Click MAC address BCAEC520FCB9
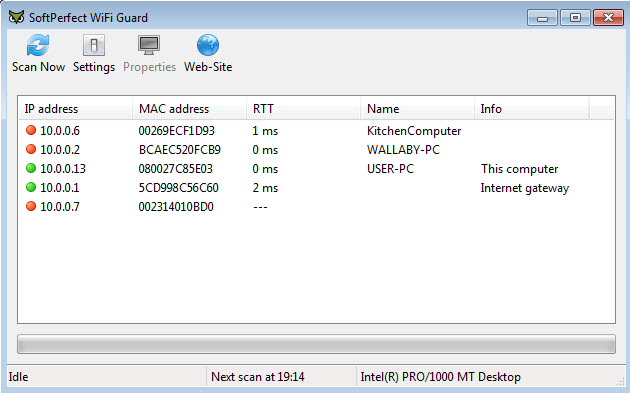Image resolution: width=630 pixels, height=393 pixels. (x=180, y=149)
